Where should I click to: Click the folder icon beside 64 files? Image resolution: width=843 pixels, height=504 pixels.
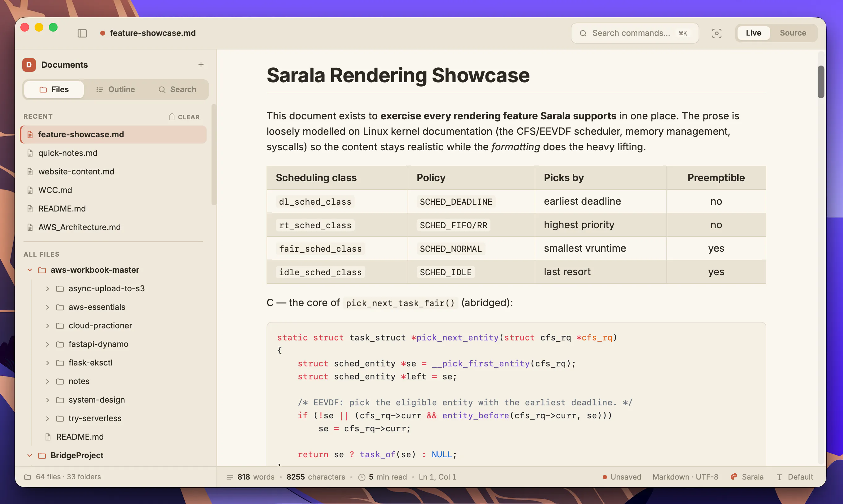point(28,477)
